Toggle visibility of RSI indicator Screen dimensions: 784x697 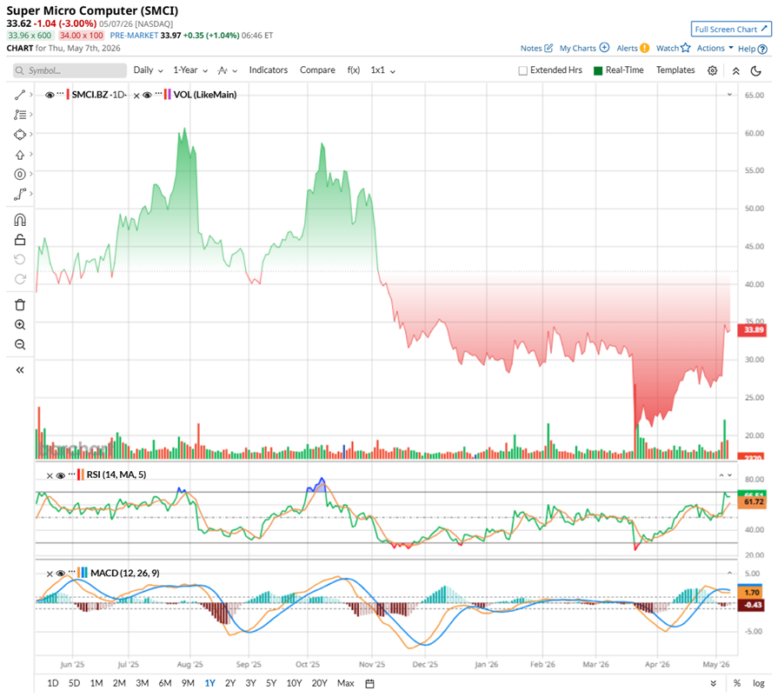pos(61,475)
